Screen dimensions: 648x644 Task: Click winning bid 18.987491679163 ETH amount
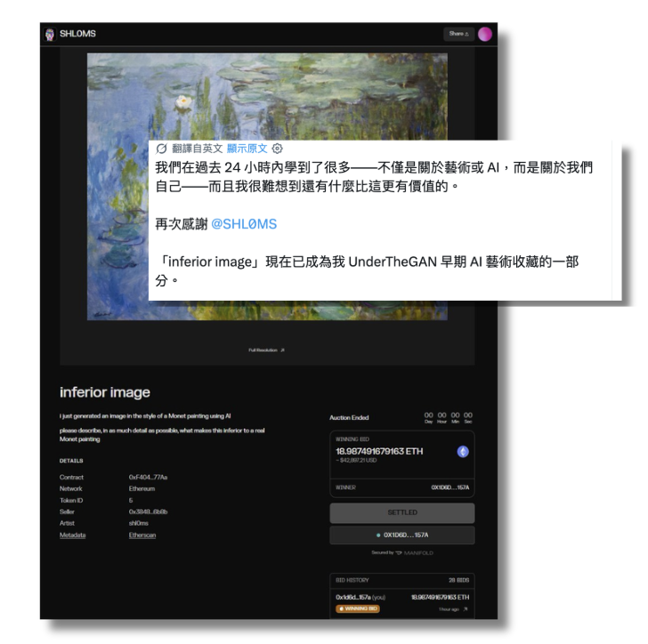coord(379,451)
